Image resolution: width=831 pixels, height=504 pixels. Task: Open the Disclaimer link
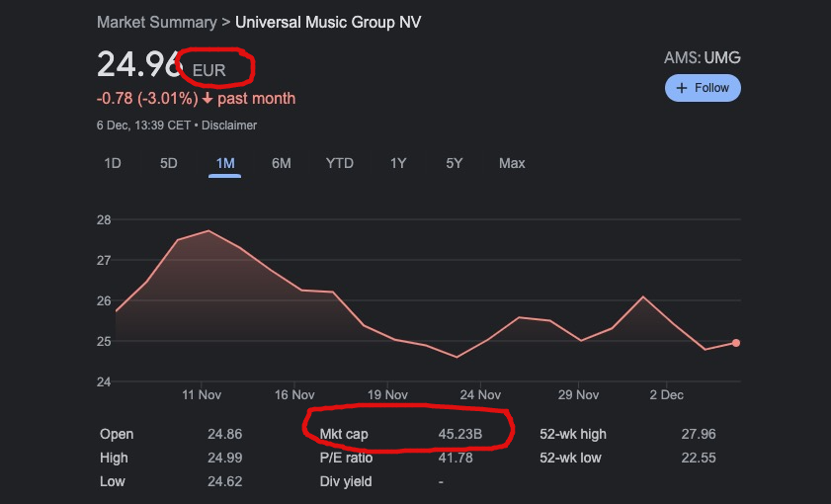[229, 126]
